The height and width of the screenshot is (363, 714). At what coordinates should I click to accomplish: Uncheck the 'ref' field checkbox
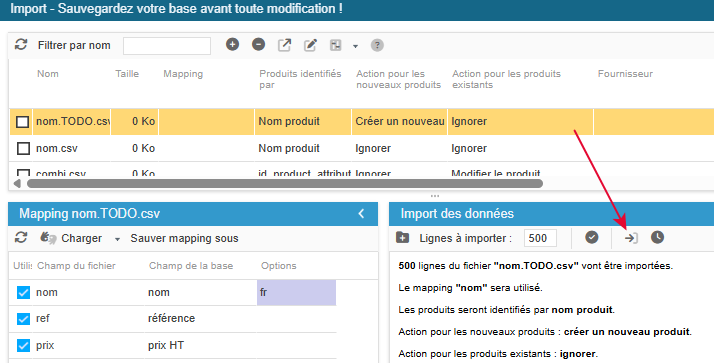[23, 319]
